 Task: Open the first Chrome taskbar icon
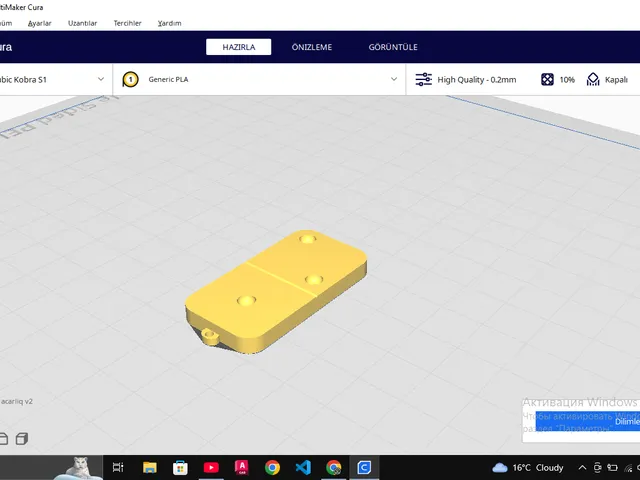pos(272,467)
